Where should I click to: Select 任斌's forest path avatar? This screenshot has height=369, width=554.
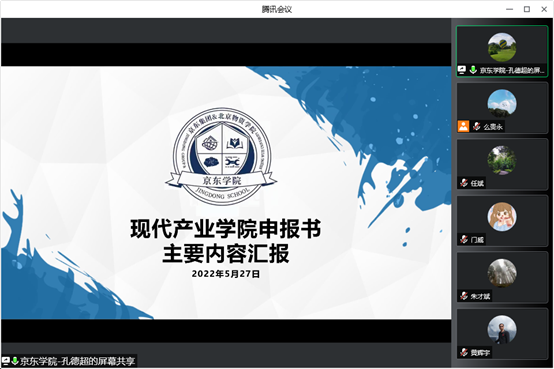click(x=502, y=160)
